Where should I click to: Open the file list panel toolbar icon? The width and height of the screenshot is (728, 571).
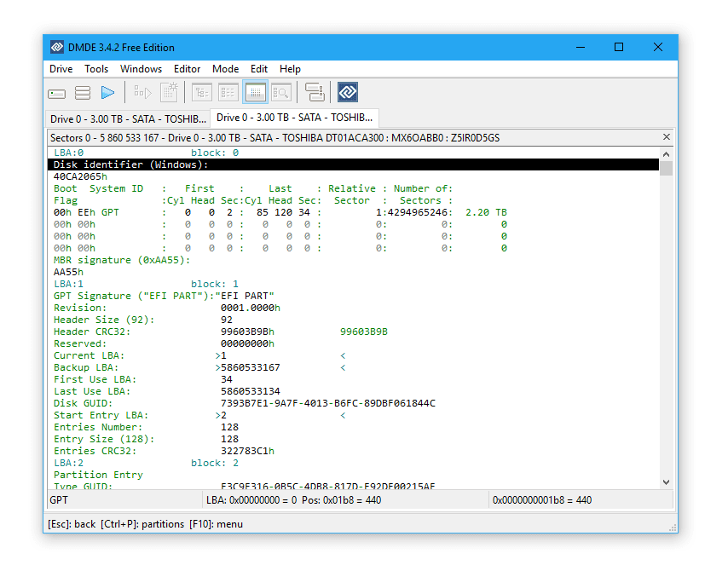coord(228,92)
